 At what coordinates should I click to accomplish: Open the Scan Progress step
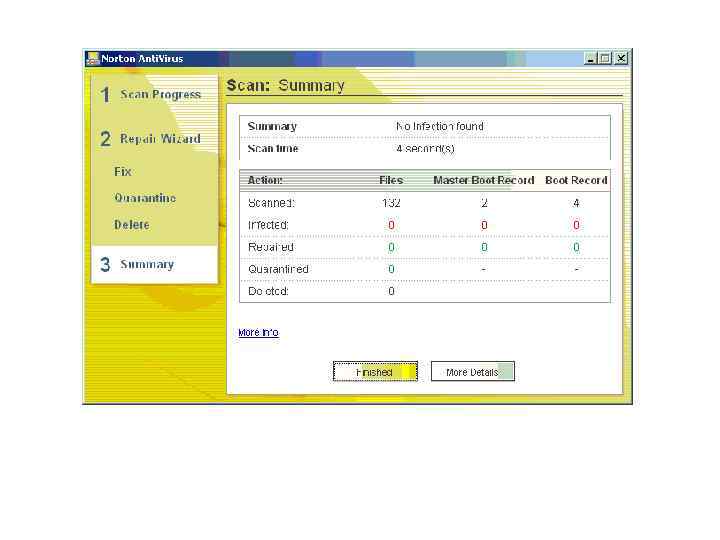coord(152,95)
